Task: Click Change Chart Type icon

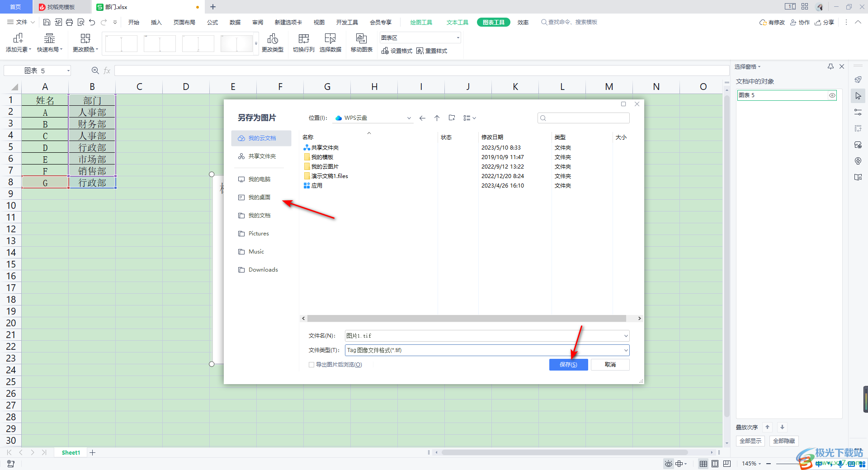Action: (273, 43)
